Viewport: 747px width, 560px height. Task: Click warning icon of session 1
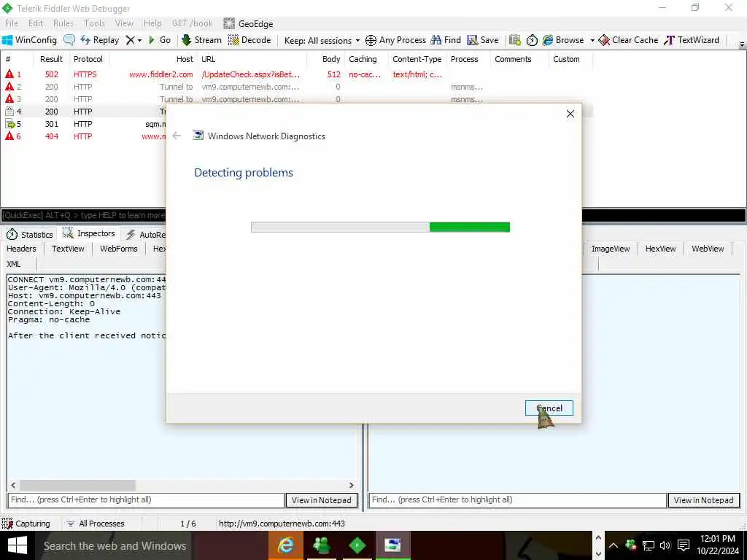(9, 74)
